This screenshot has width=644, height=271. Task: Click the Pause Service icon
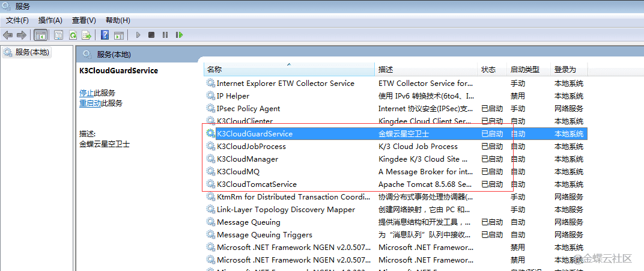(165, 35)
